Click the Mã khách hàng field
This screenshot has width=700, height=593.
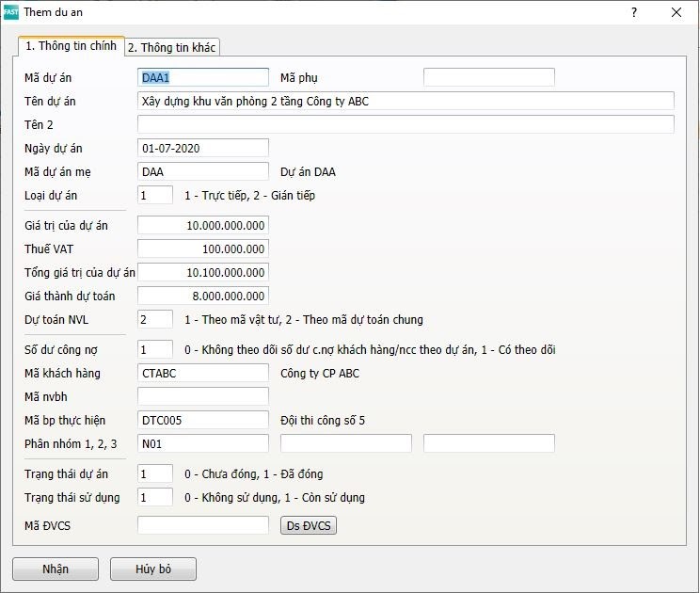[x=202, y=373]
